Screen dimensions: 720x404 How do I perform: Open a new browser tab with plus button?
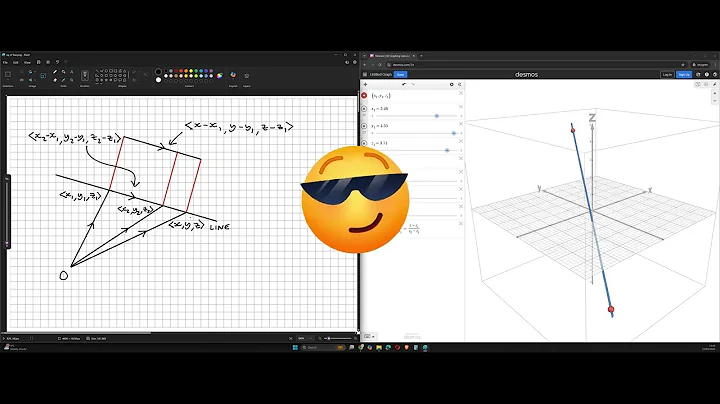421,56
